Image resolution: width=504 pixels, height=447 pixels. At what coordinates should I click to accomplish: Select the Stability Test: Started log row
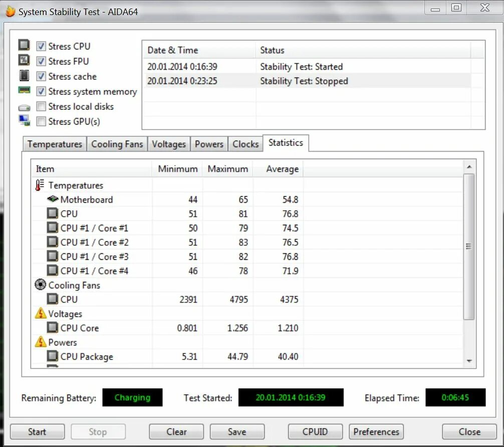tap(307, 67)
